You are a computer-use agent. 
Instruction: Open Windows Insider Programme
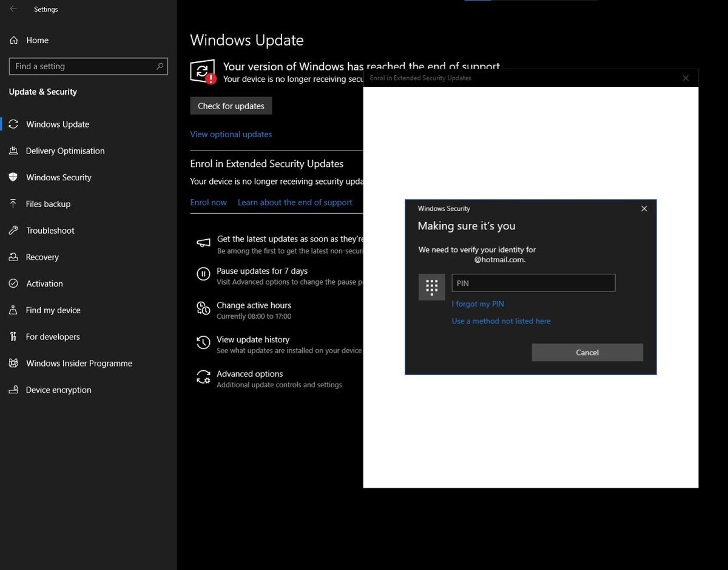pos(79,363)
